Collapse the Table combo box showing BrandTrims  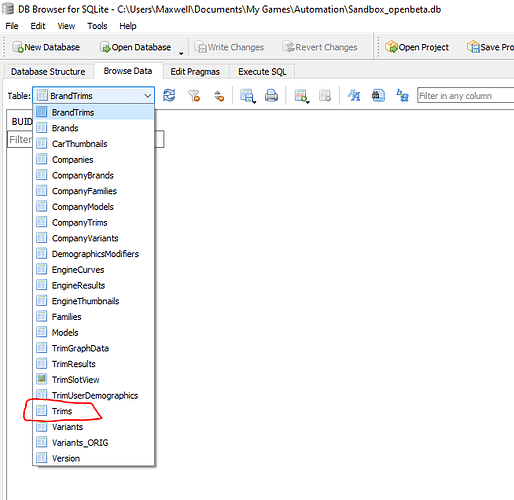click(x=93, y=96)
